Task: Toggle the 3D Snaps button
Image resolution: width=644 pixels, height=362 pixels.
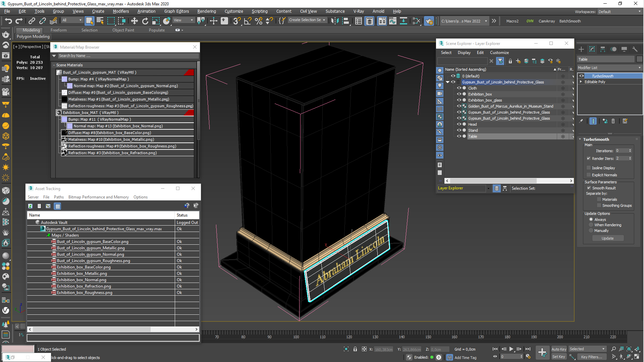Action: pos(237,21)
